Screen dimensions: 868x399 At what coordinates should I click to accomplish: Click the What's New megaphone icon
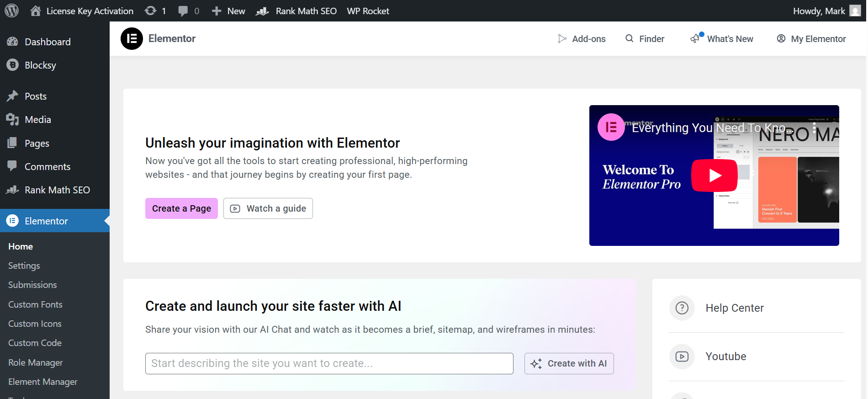click(x=695, y=39)
